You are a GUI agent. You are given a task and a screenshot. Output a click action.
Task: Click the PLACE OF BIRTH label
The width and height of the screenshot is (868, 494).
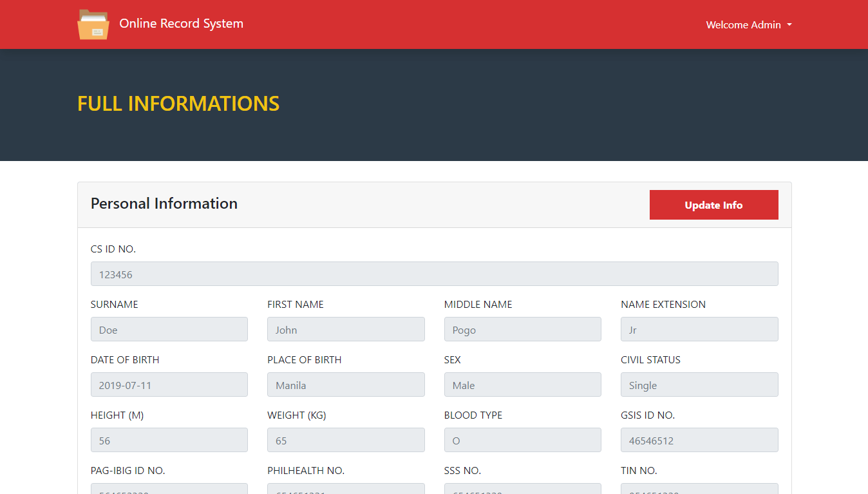[305, 360]
